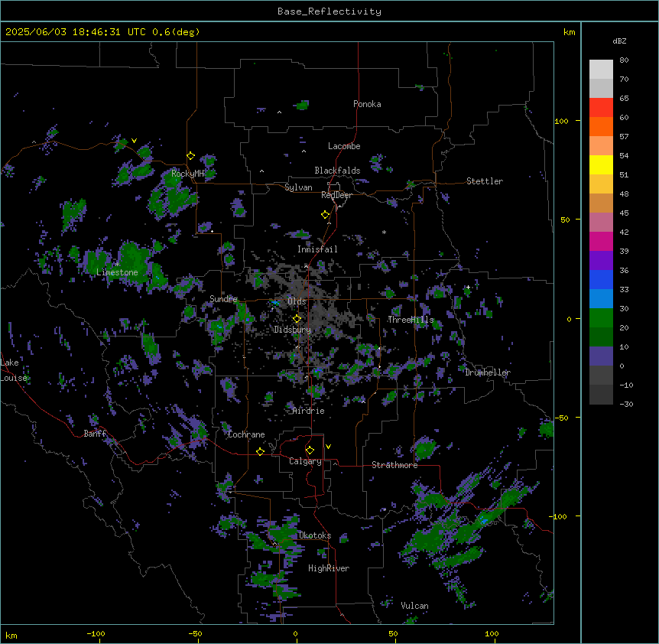This screenshot has height=644, width=659.
Task: Click the yellow diamond marker above Calgary label
Action: 310,450
